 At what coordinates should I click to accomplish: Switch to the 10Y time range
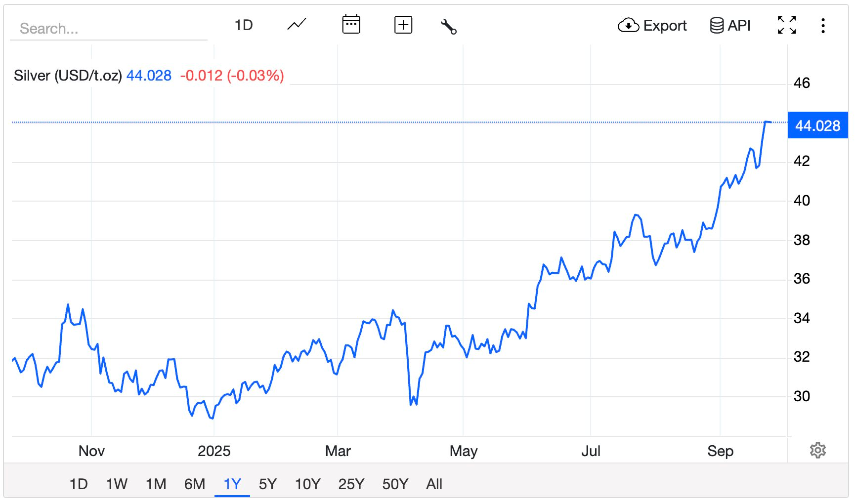coord(307,484)
